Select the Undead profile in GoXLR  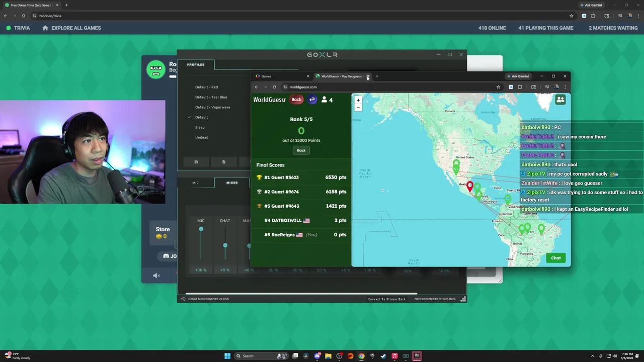[201, 137]
